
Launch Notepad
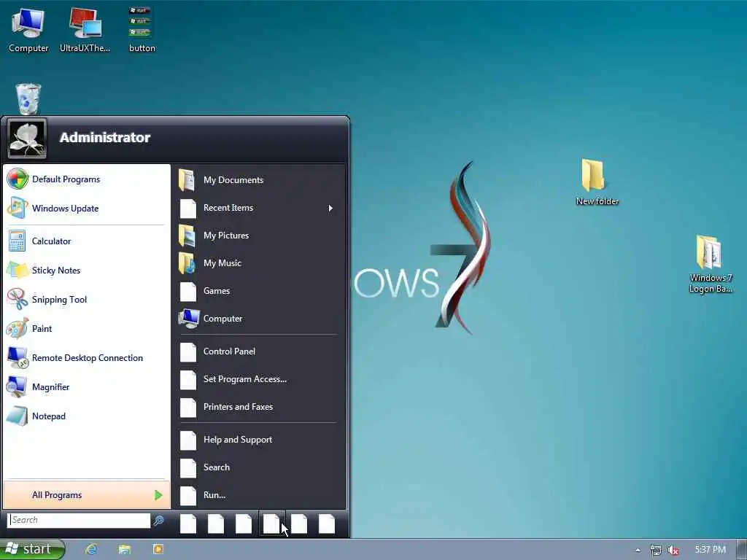click(86, 416)
